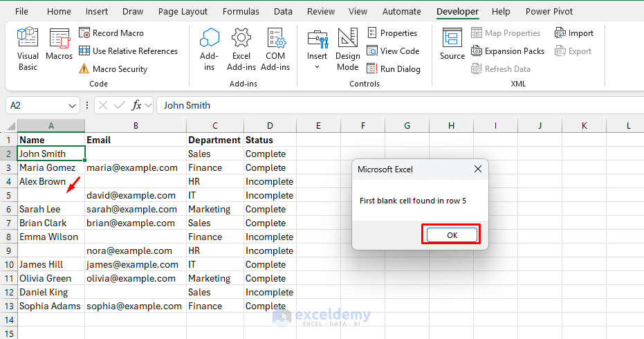Switch to the Page Layout tab
The width and height of the screenshot is (644, 339).
tap(183, 12)
